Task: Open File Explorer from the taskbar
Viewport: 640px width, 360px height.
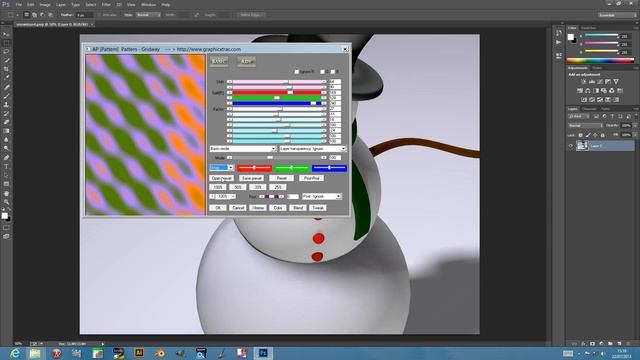Action: [x=35, y=353]
